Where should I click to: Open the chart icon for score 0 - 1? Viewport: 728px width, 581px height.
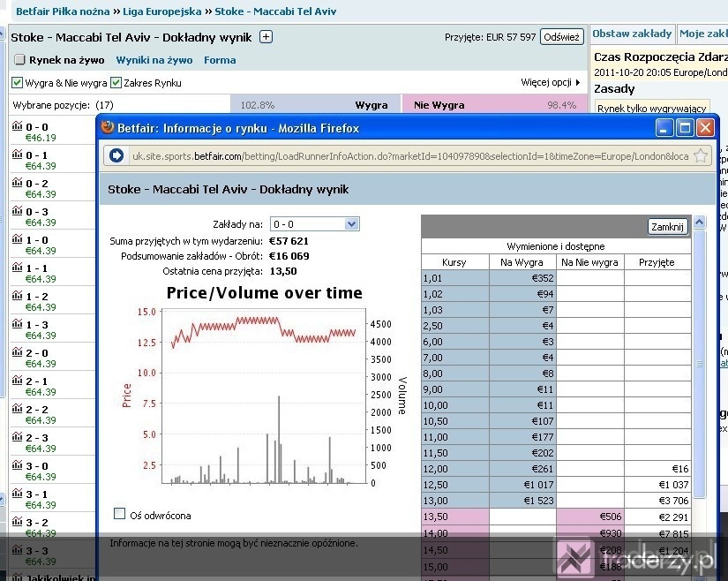point(17,155)
